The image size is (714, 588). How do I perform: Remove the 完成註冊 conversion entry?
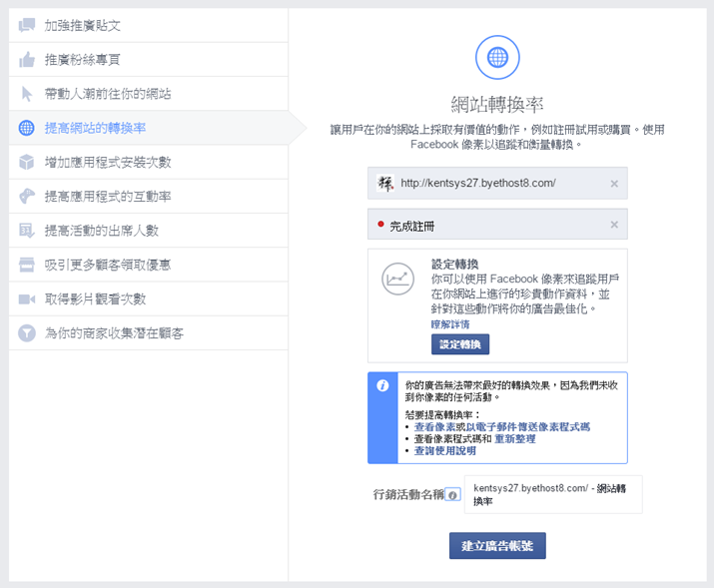(x=614, y=225)
